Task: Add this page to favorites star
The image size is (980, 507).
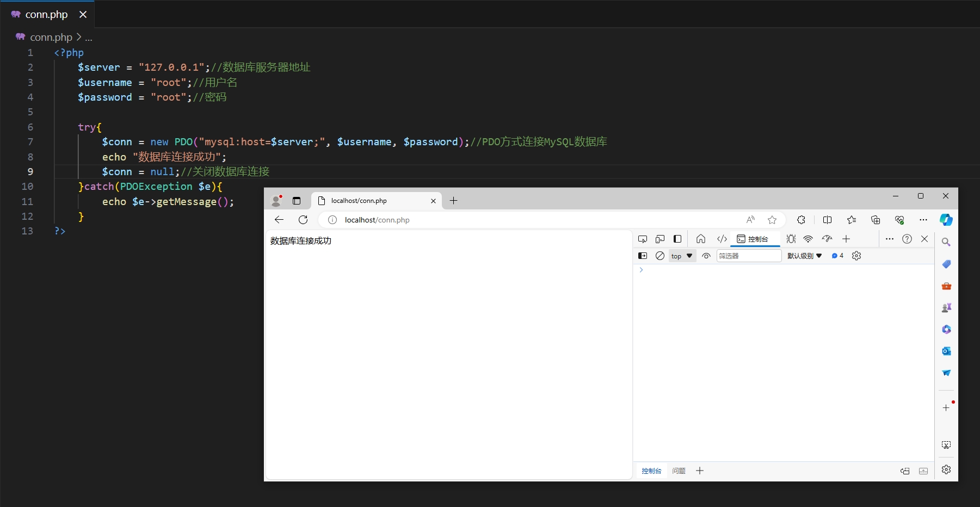Action: click(772, 220)
